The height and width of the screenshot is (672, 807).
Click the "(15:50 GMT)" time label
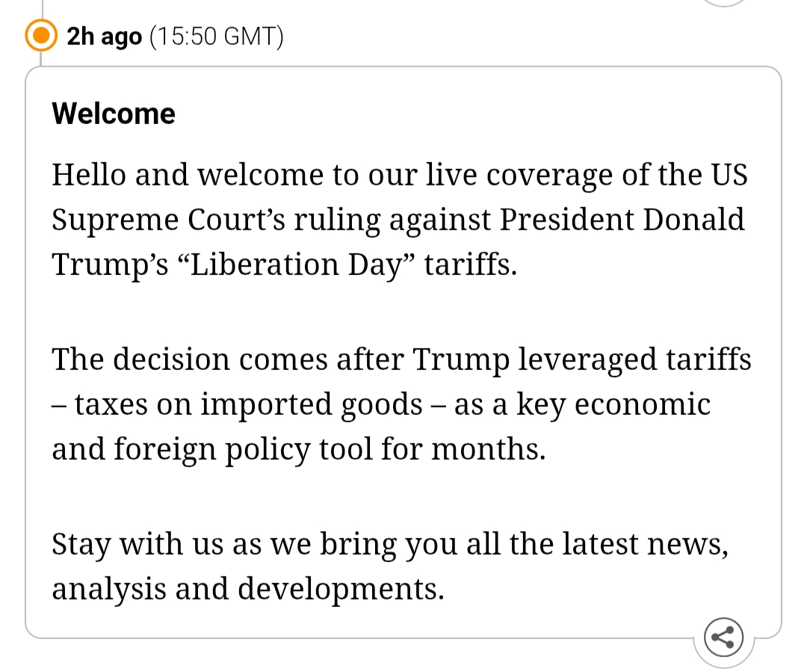(x=217, y=36)
